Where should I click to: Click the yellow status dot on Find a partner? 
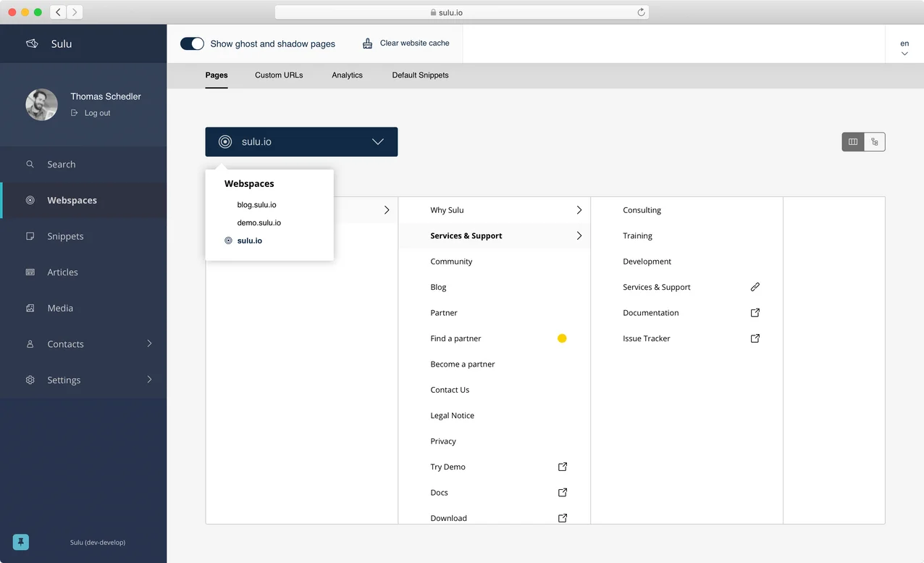(x=562, y=338)
